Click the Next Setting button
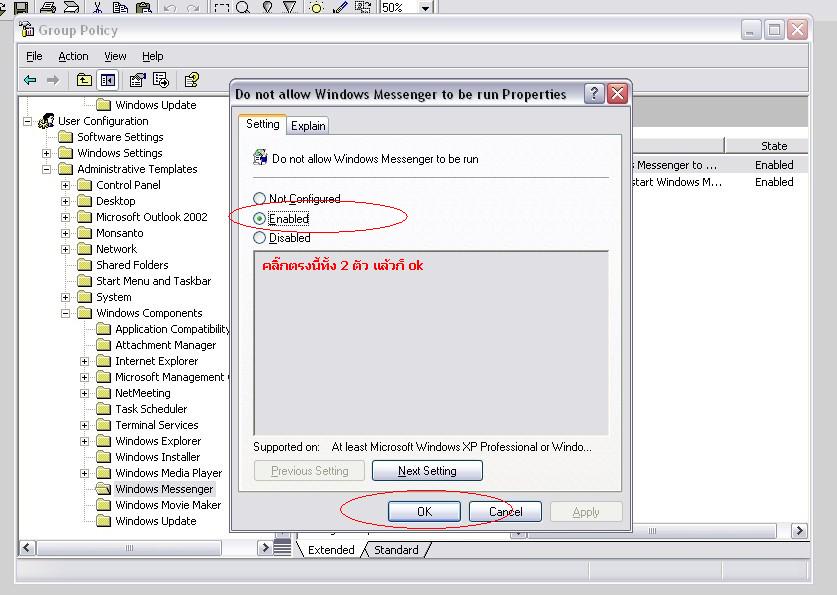This screenshot has height=595, width=837. tap(427, 471)
